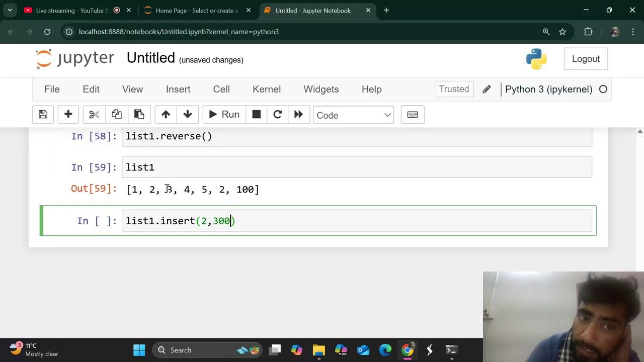Click the Python 3 (ipykernel) kernel name

[x=548, y=89]
